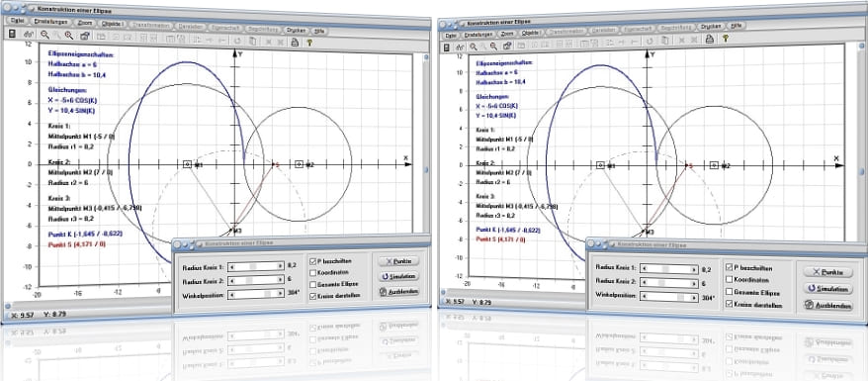Click the first magnifier zoom icon in the right window
The height and width of the screenshot is (381, 868).
pos(474,47)
